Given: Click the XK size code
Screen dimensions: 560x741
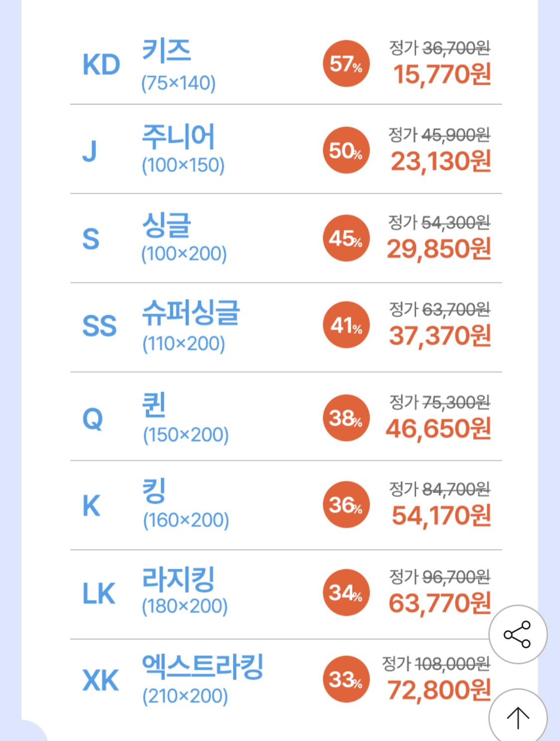Looking at the screenshot, I should coord(101,680).
